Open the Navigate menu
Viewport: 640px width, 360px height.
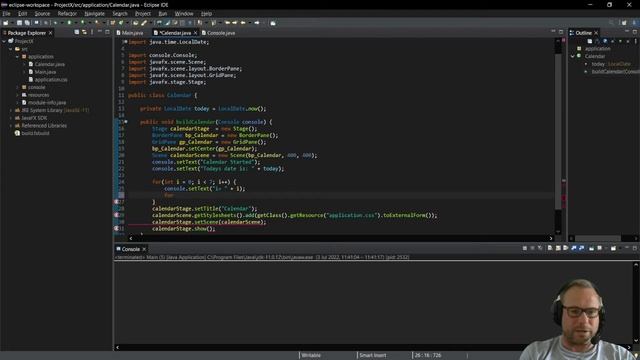coord(94,13)
